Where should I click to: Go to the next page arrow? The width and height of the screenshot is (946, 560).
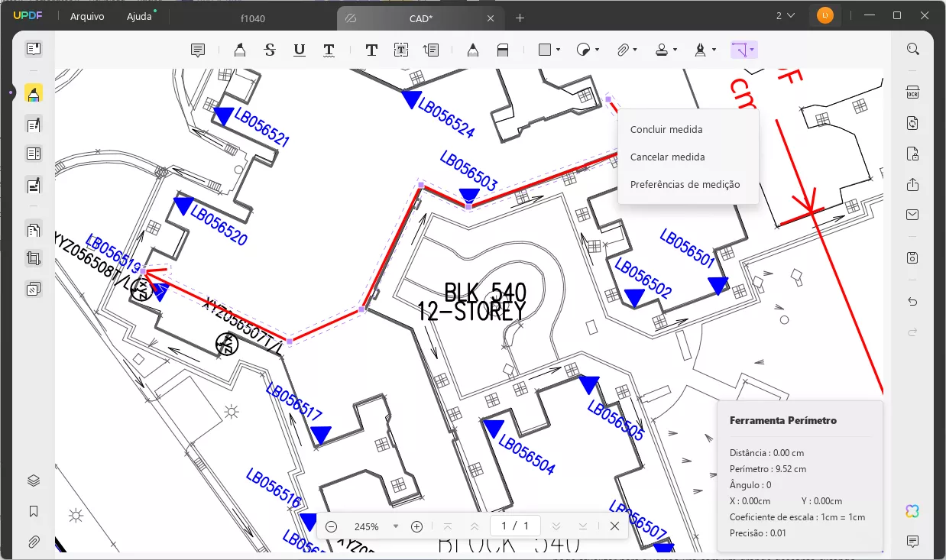pos(556,526)
